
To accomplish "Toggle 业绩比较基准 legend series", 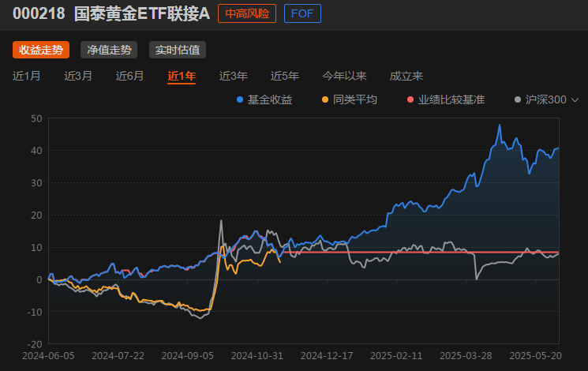I will (x=446, y=99).
